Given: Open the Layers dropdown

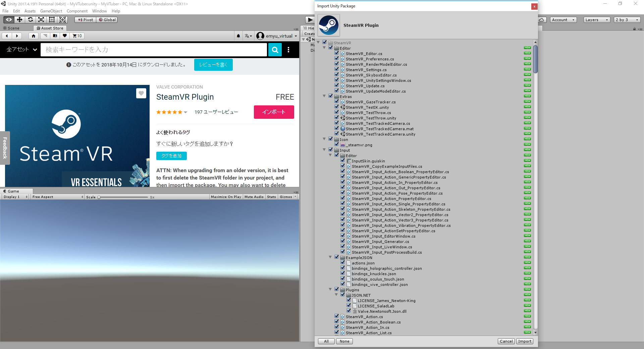Looking at the screenshot, I should pos(596,19).
